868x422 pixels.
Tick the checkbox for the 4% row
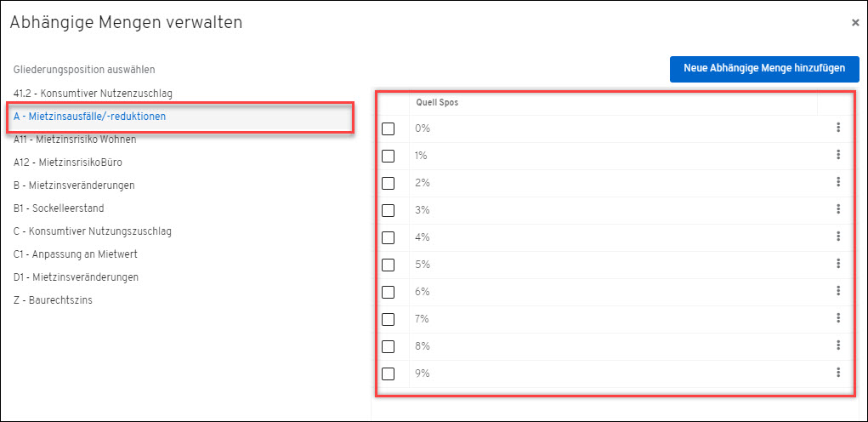click(388, 237)
